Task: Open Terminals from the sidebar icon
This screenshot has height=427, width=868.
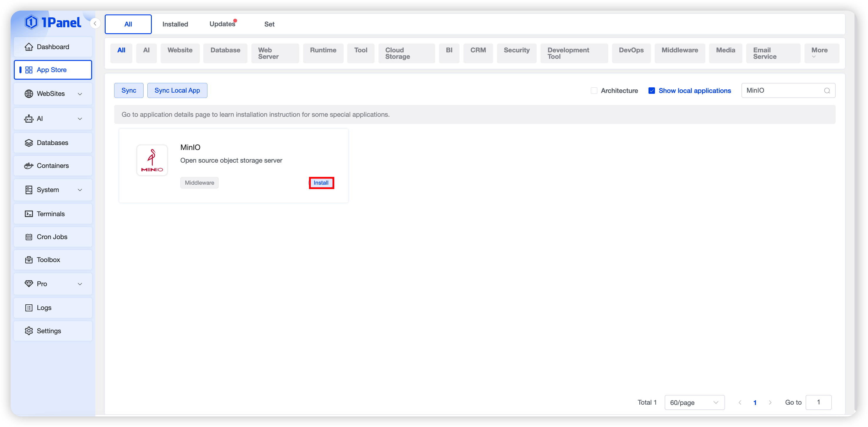Action: 29,214
